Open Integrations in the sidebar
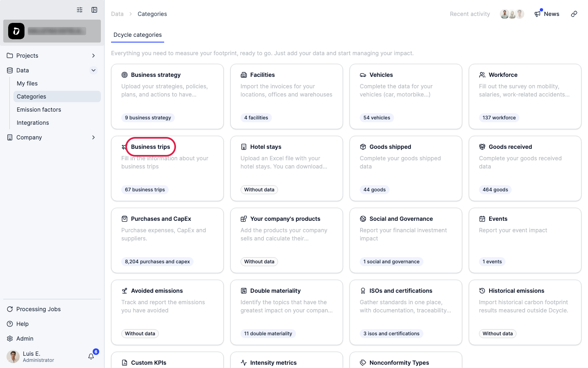The image size is (588, 368). pyautogui.click(x=57, y=123)
